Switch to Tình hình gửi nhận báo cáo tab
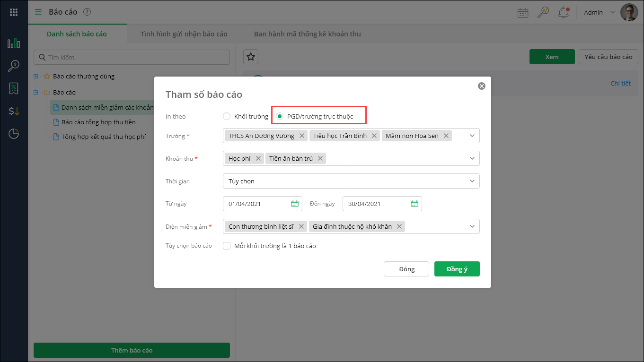This screenshot has height=362, width=644. (184, 34)
